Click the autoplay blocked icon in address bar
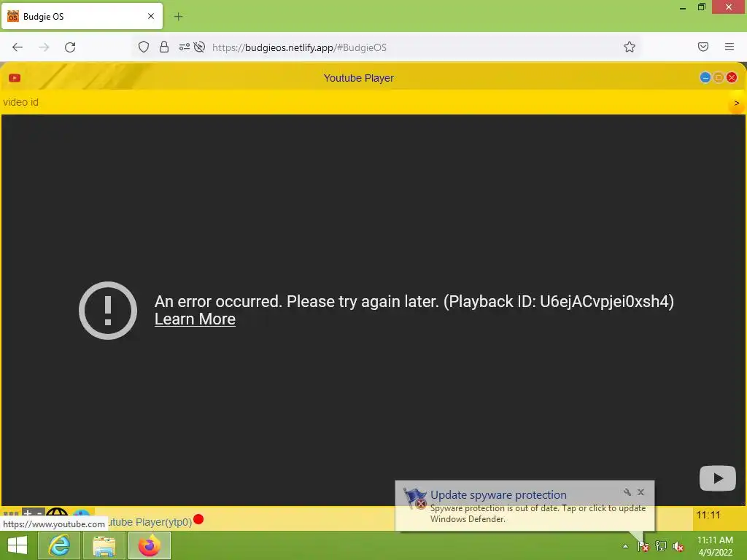Screen dimensions: 747x560 click(x=200, y=47)
